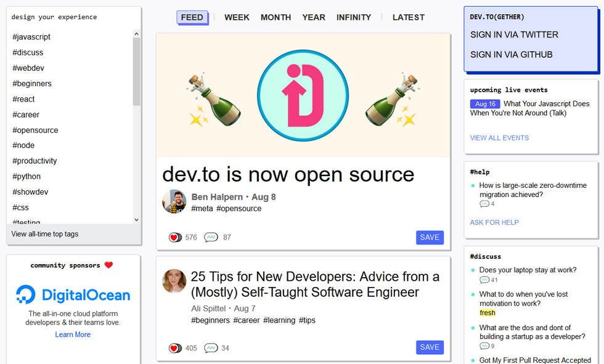This screenshot has height=364, width=604.
Task: Click the #discuss section heading
Action: point(486,256)
